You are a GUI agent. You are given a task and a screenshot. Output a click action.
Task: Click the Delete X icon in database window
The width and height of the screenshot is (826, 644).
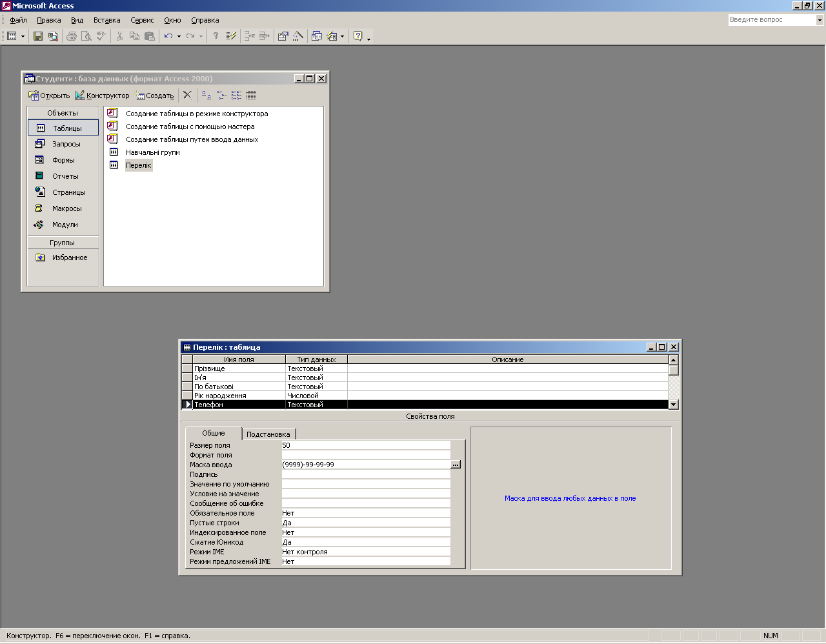(x=187, y=95)
